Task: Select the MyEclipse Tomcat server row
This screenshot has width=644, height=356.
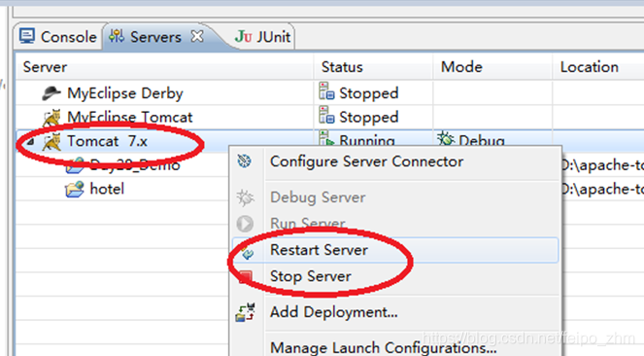Action: 329,117
